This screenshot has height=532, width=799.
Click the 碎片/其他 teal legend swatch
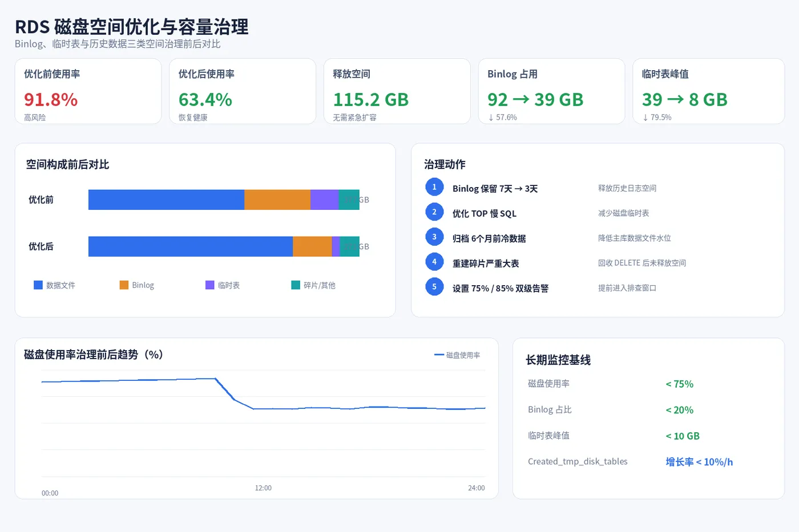(x=296, y=285)
